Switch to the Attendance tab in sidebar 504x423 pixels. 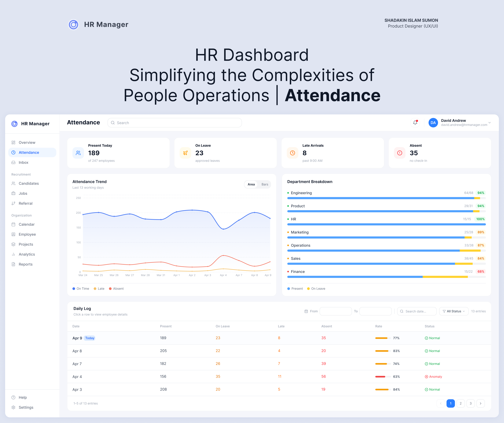point(29,152)
